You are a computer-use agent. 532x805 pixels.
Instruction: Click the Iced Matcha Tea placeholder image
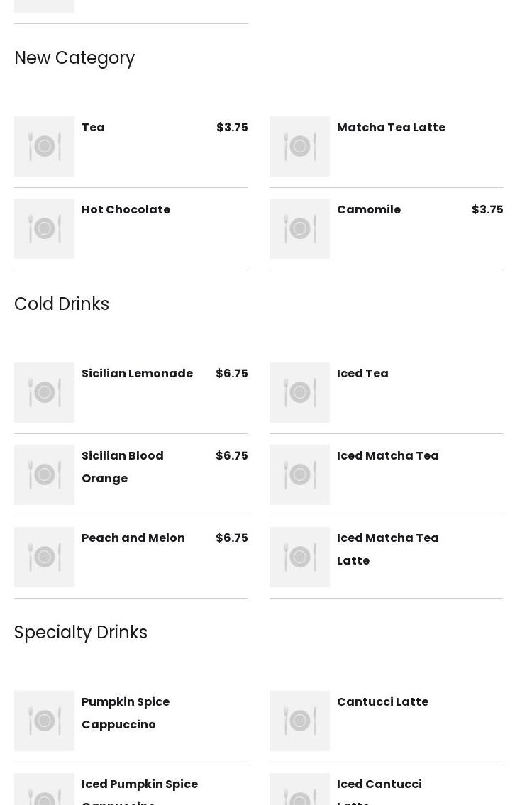(299, 474)
